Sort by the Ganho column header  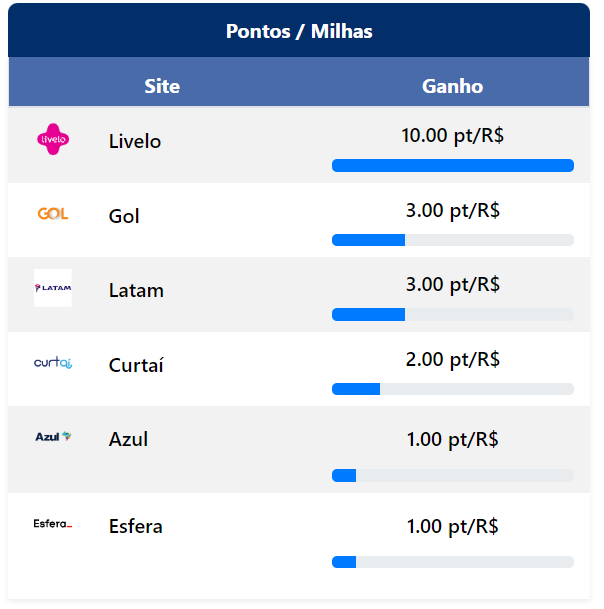(x=452, y=86)
